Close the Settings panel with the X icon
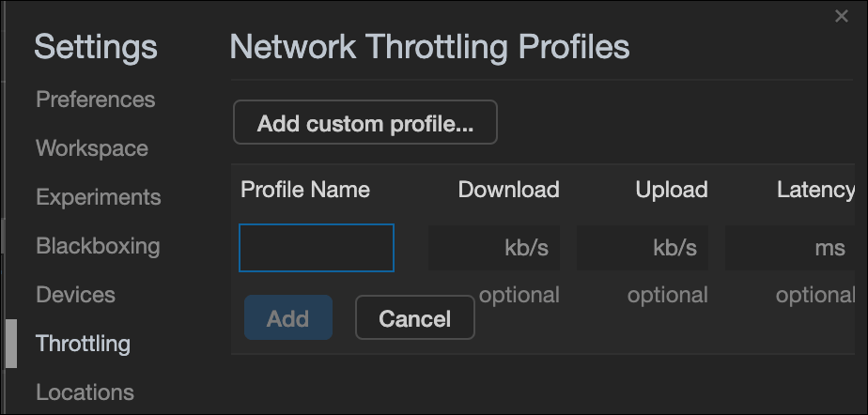This screenshot has width=868, height=415. [x=842, y=17]
